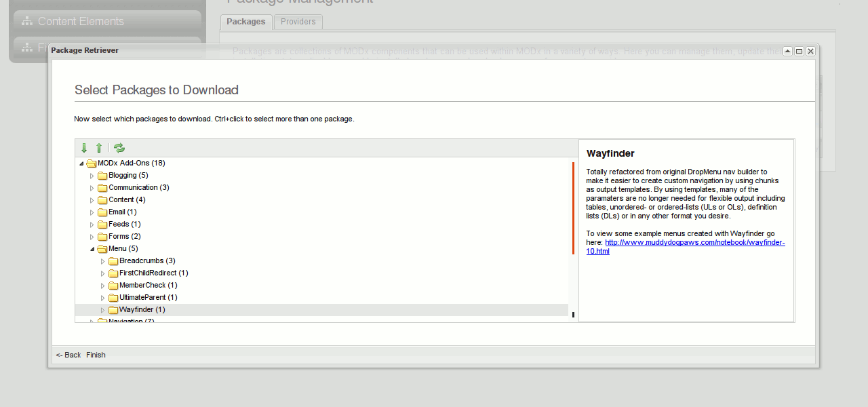The width and height of the screenshot is (868, 407).
Task: Collapse the MODx Add-Ons root node
Action: pyautogui.click(x=82, y=163)
